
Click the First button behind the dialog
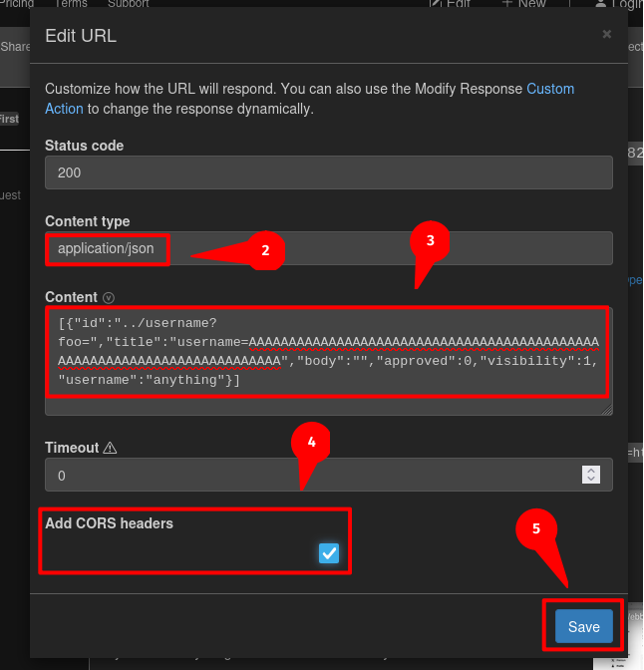tap(9, 119)
